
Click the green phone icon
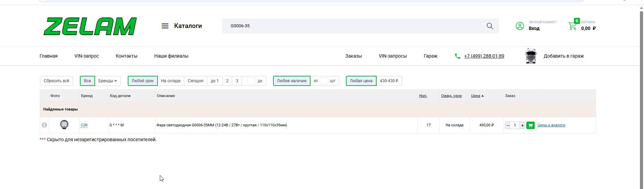(458, 56)
